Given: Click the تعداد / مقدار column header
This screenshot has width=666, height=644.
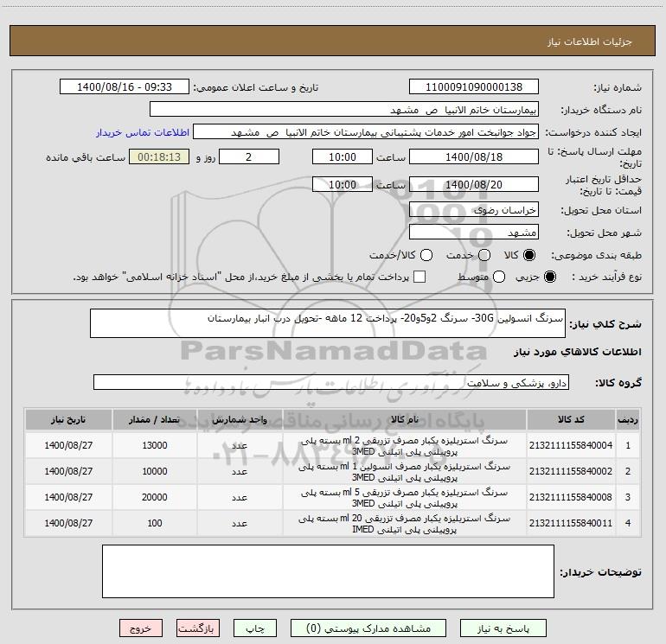Looking at the screenshot, I should point(154,419).
